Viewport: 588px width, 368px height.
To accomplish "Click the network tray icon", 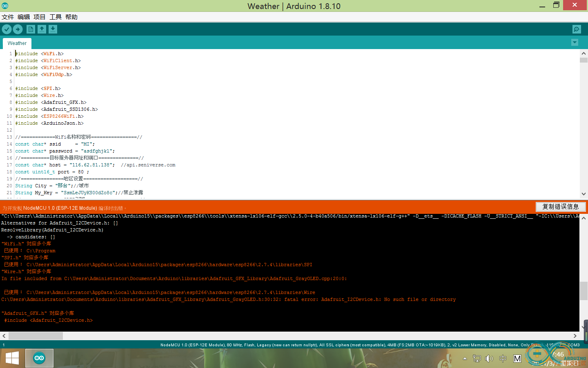I will [477, 359].
